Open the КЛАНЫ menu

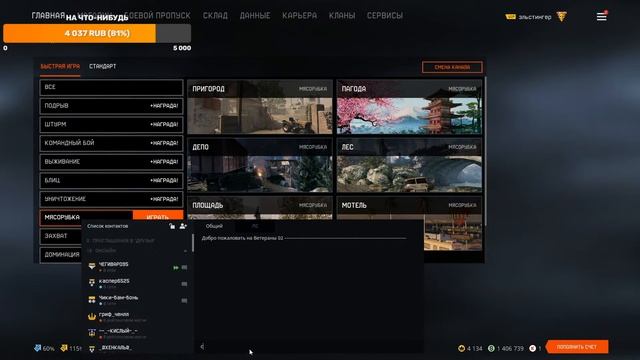click(342, 16)
